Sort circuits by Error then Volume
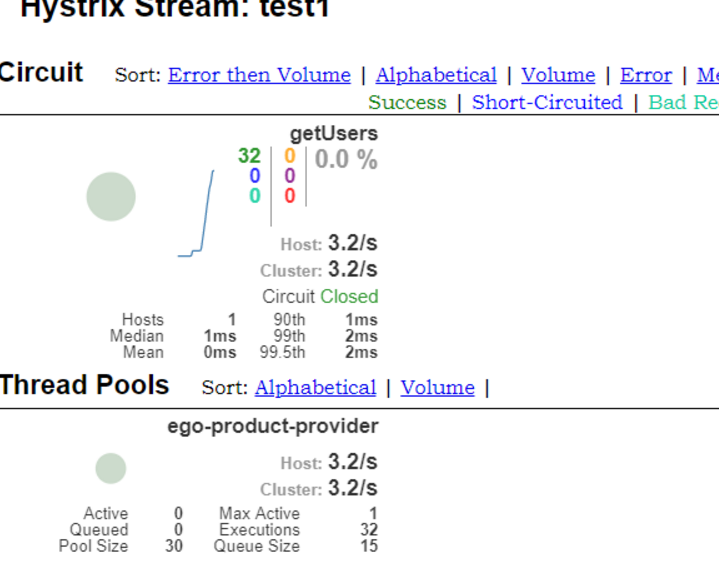The width and height of the screenshot is (719, 569). [x=259, y=75]
